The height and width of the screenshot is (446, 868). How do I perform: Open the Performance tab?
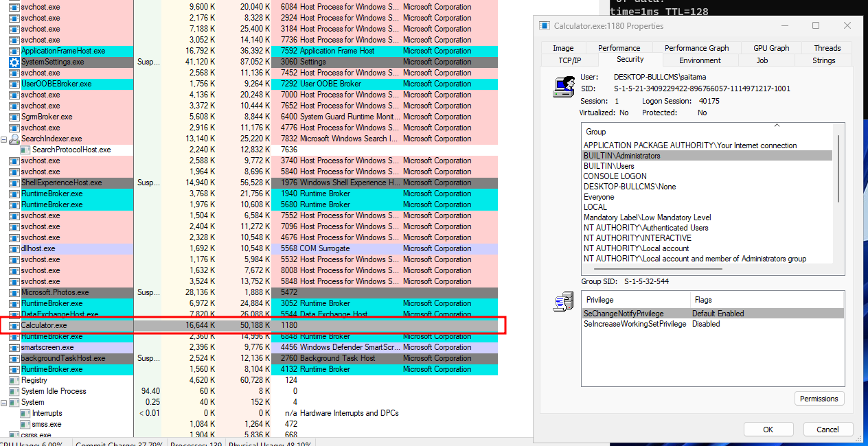click(x=619, y=48)
